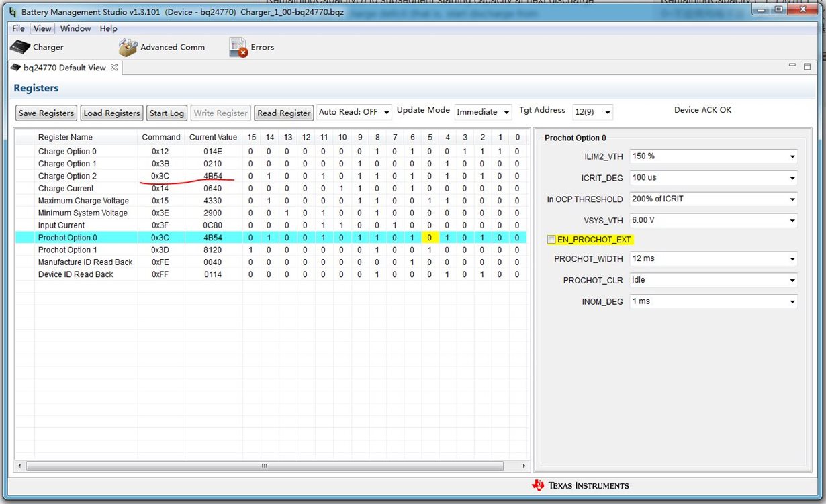
Task: Minimize the view panel with its icon
Action: 792,66
